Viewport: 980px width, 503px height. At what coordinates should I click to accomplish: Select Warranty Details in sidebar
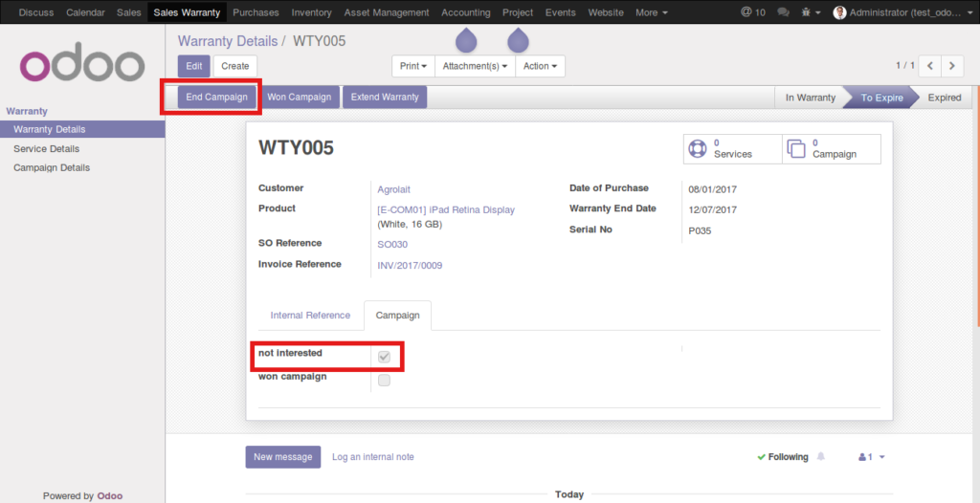click(x=82, y=129)
